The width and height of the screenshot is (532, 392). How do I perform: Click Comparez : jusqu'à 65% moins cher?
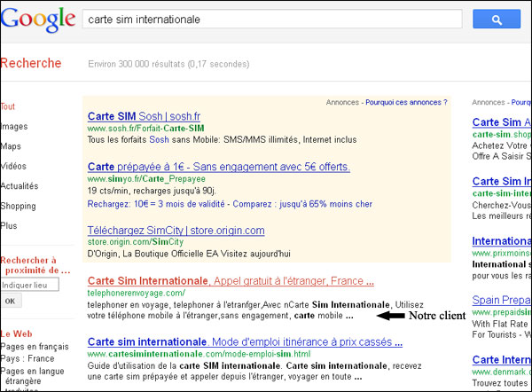point(302,204)
